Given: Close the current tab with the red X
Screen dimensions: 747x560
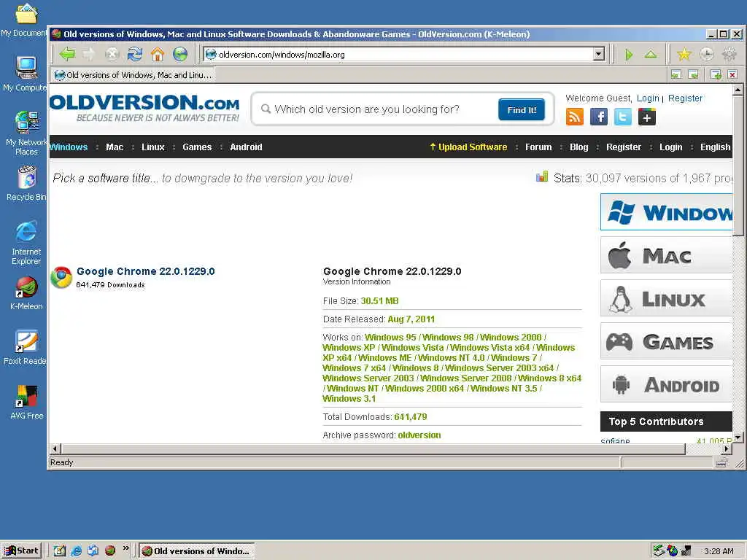Looking at the screenshot, I should pos(732,74).
